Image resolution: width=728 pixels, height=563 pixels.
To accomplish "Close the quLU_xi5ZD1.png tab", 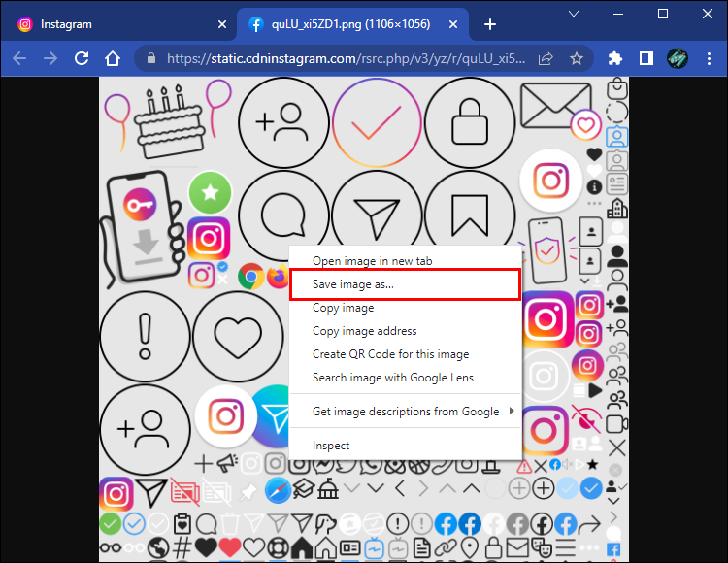I will pyautogui.click(x=453, y=24).
